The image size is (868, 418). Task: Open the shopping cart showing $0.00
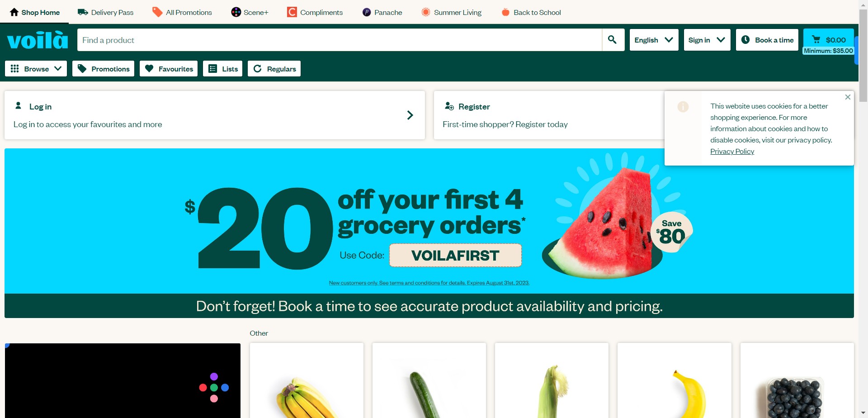pyautogui.click(x=828, y=40)
